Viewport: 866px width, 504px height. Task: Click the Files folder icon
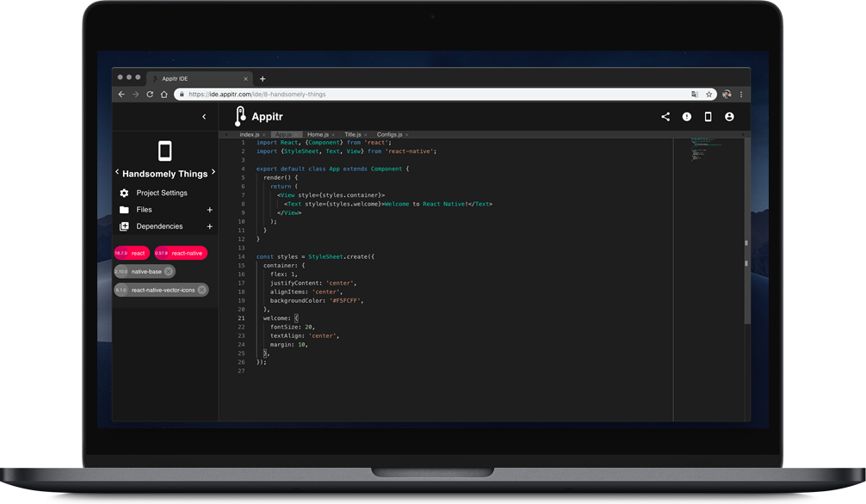pyautogui.click(x=124, y=210)
